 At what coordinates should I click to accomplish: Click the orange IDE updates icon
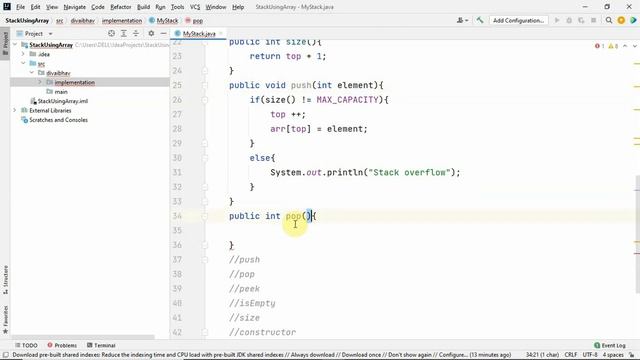coord(621,20)
